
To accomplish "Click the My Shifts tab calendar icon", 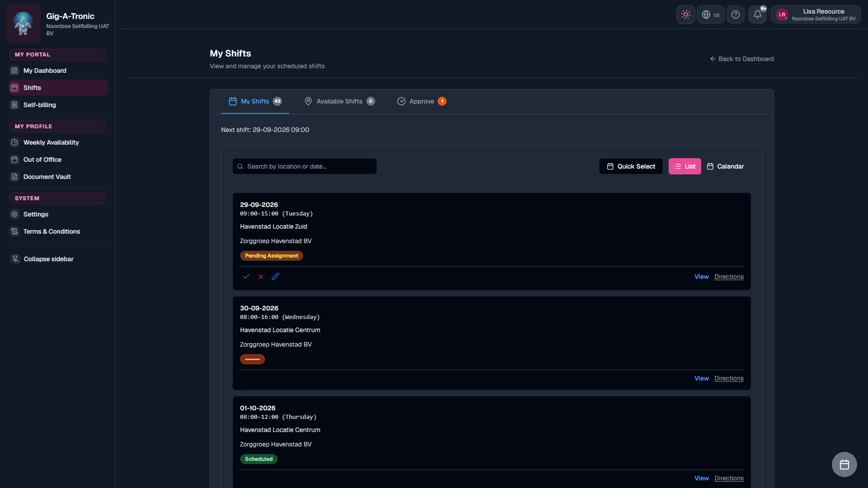I will point(232,101).
